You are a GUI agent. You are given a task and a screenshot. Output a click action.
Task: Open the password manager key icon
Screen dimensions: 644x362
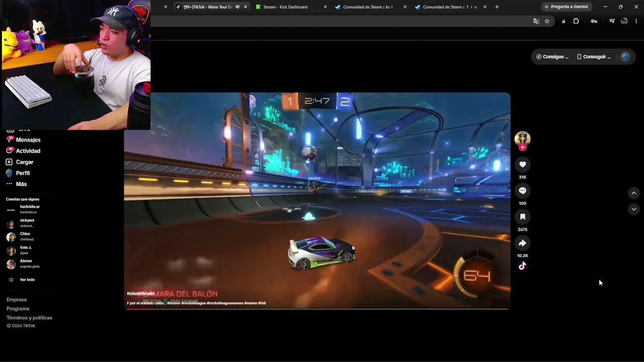coord(594,21)
